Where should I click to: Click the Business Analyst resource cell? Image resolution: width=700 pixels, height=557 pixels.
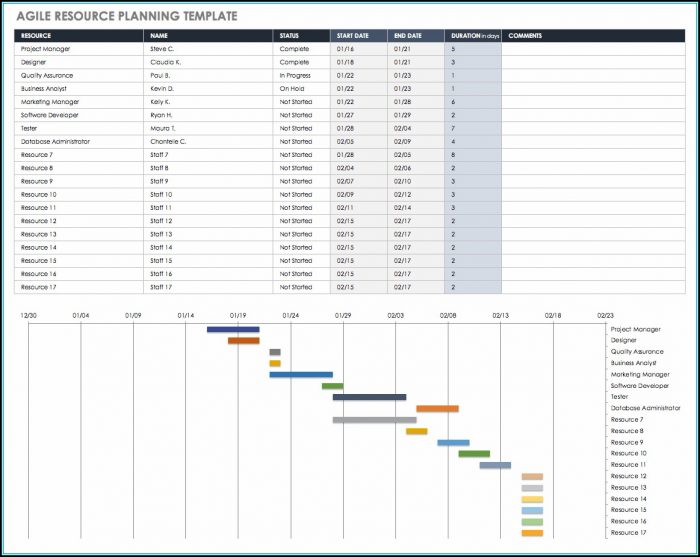point(79,89)
